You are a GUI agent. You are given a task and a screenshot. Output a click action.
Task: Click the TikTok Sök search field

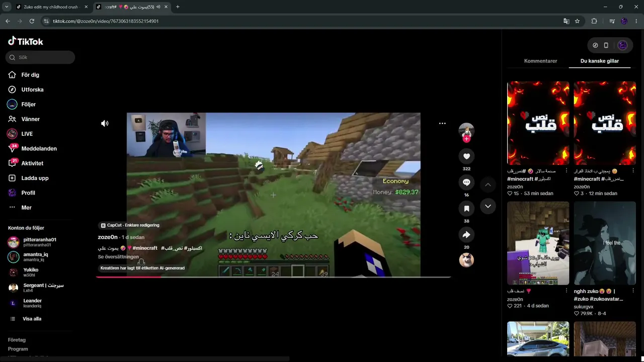tap(40, 57)
